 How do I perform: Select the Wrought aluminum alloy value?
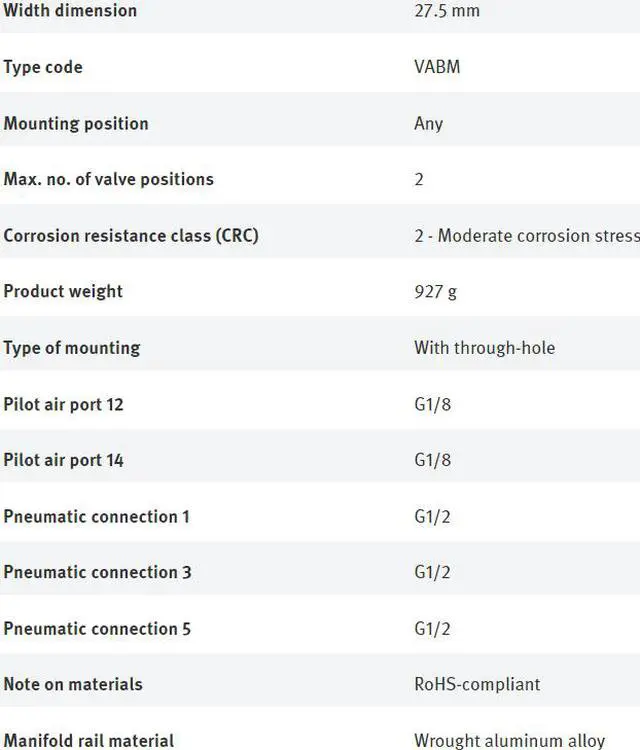click(510, 741)
